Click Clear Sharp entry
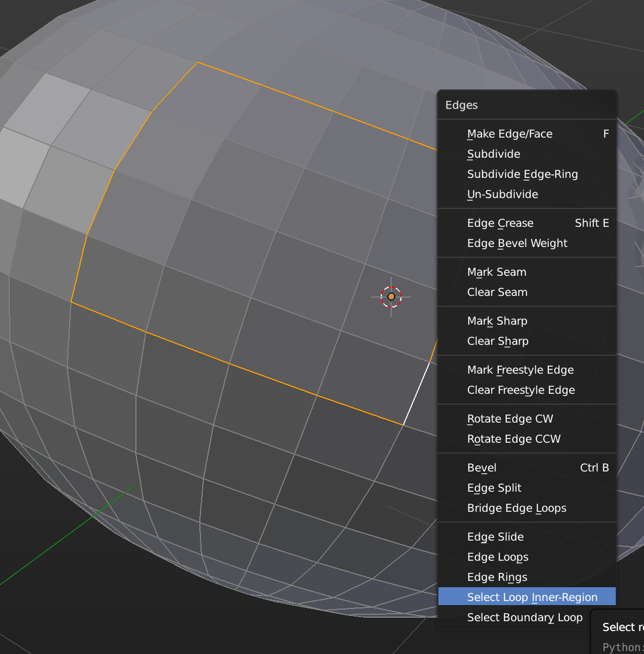Viewport: 644px width, 654px height. pyautogui.click(x=526, y=341)
